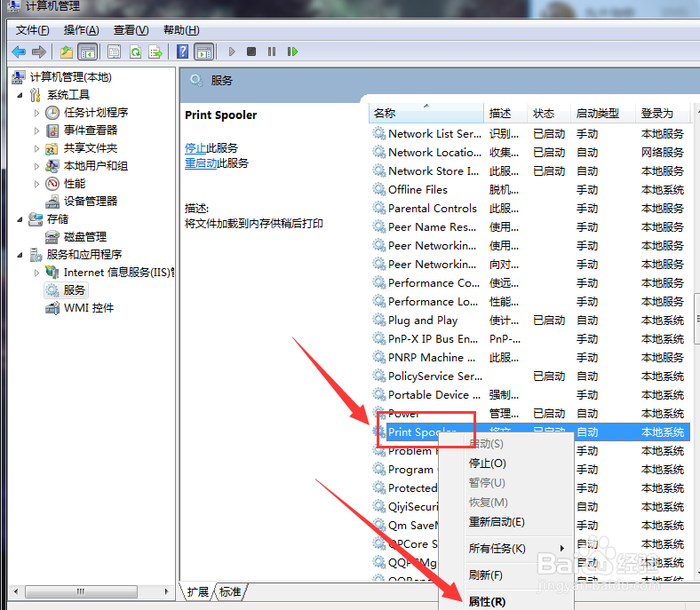Click gear icon of Plug and Play service

pos(379,321)
